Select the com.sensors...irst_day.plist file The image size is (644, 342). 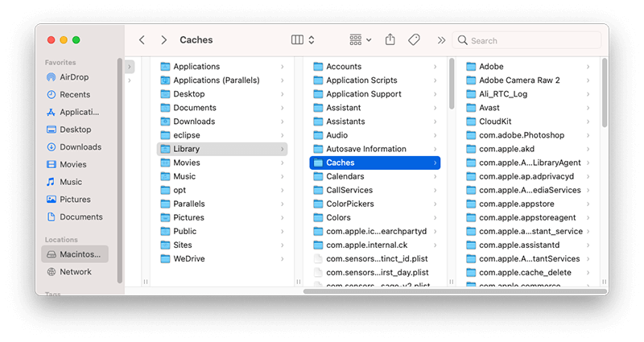pos(375,273)
